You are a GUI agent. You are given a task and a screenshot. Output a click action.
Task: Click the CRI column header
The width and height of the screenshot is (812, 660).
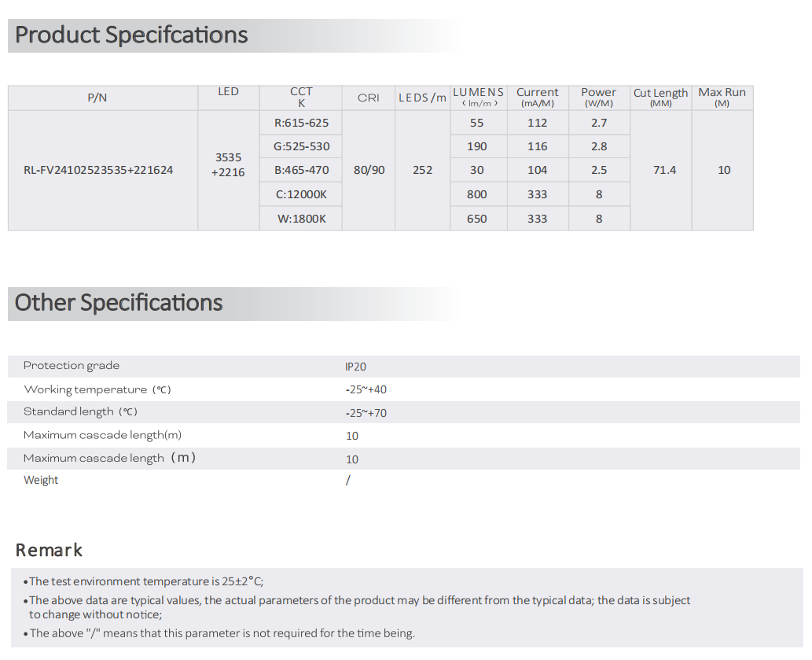(x=368, y=98)
